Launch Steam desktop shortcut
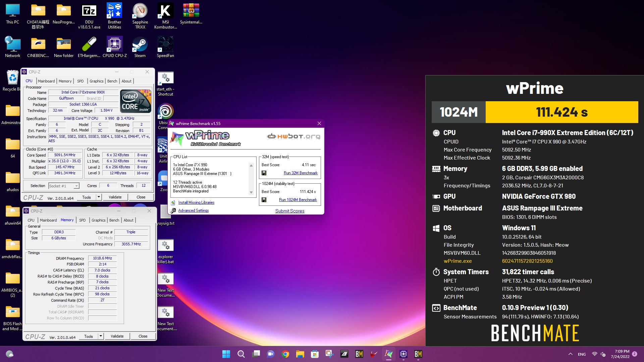Screen dimensions: 644x362 point(140,47)
